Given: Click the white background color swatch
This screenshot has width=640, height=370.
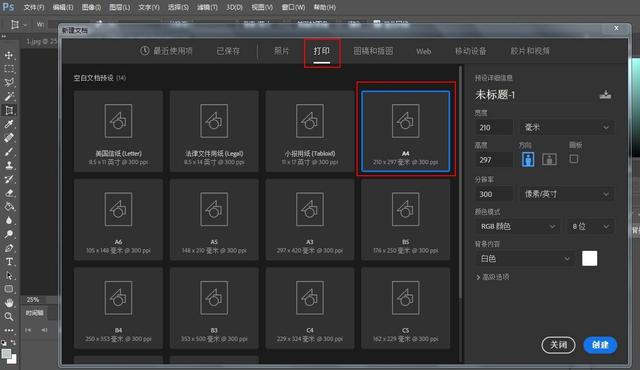Looking at the screenshot, I should [589, 259].
